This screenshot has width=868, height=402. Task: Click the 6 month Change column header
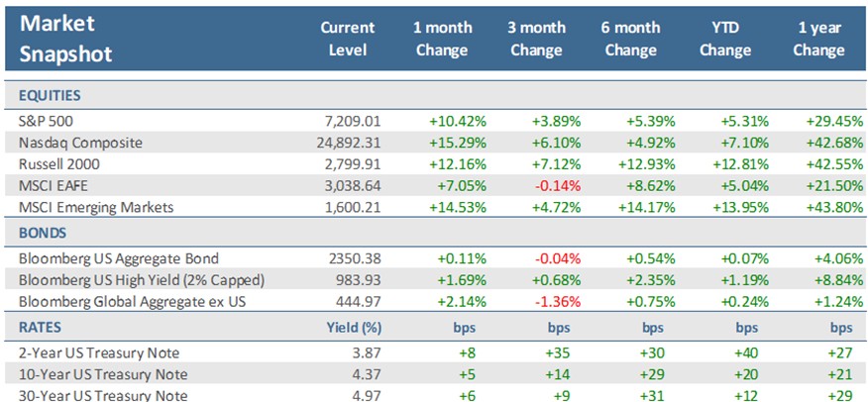click(630, 39)
